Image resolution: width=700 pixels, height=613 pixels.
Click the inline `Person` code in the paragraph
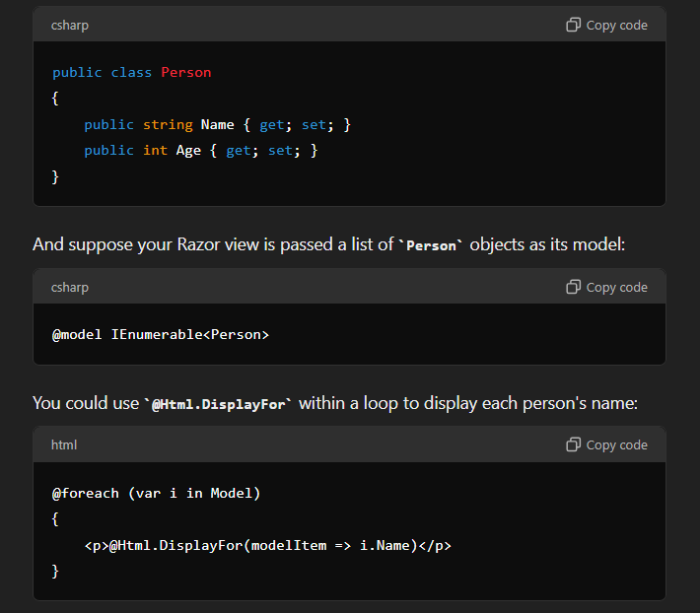point(431,245)
